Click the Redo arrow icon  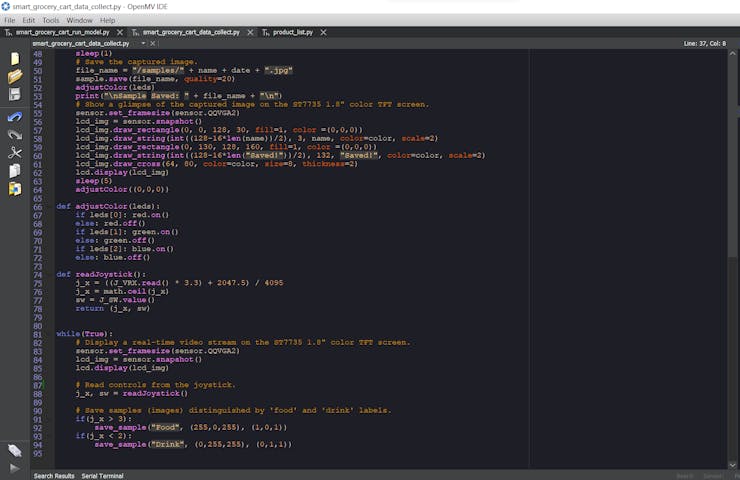click(14, 134)
